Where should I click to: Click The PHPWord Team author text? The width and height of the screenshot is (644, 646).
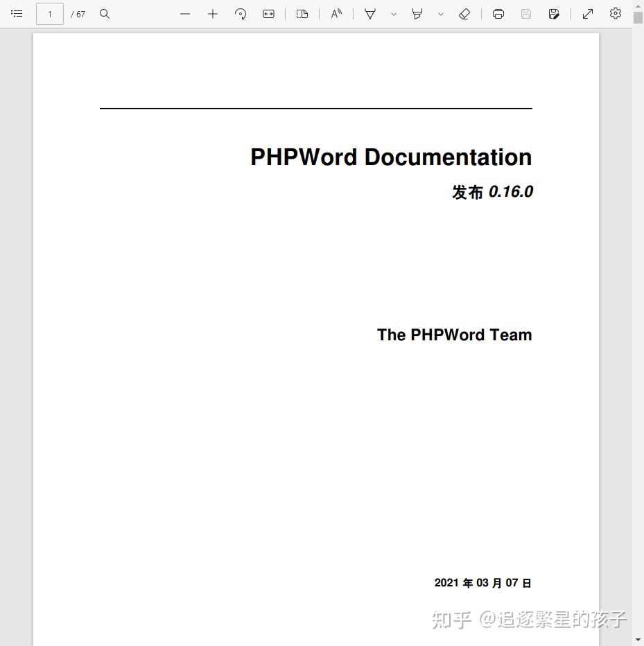click(455, 335)
